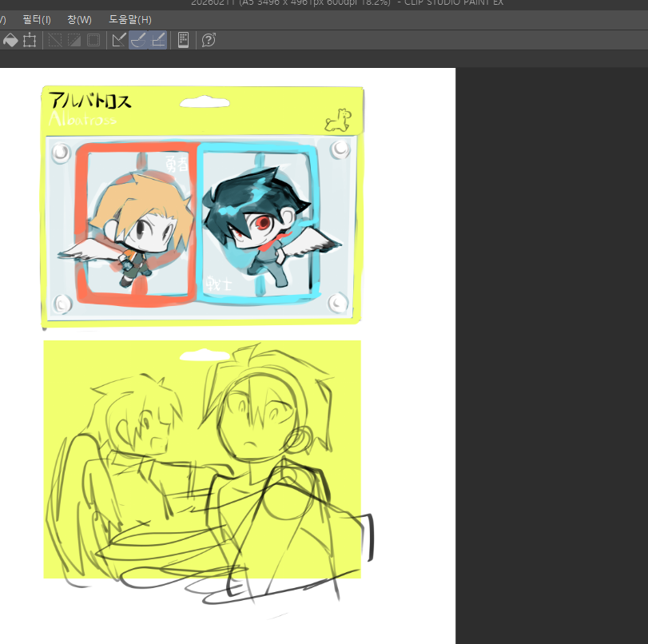Click the yellow rough sketch area on canvas
The width and height of the screenshot is (648, 644).
point(202,459)
